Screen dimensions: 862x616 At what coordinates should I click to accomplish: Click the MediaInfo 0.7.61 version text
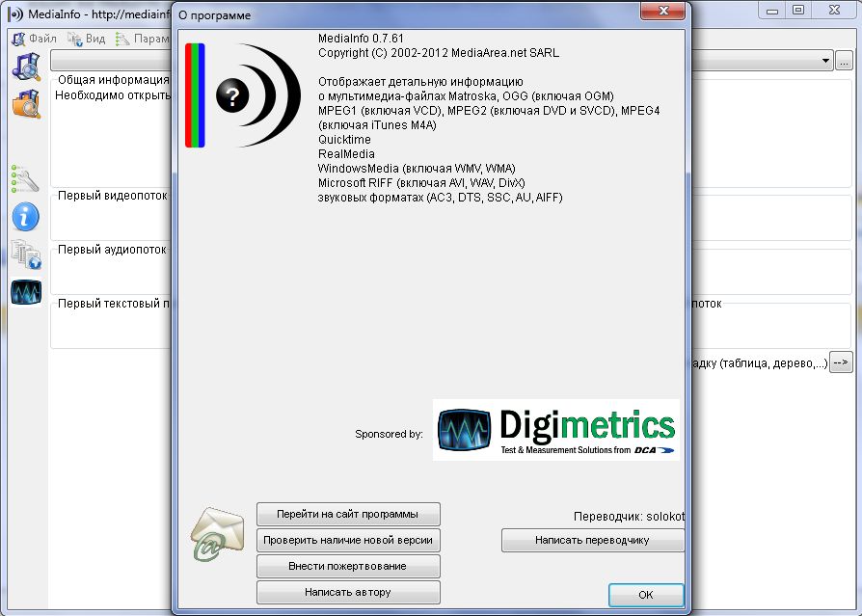pyautogui.click(x=361, y=39)
